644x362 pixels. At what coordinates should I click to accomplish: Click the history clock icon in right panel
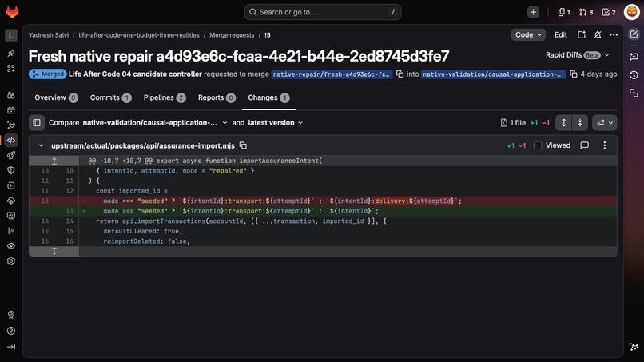click(634, 75)
